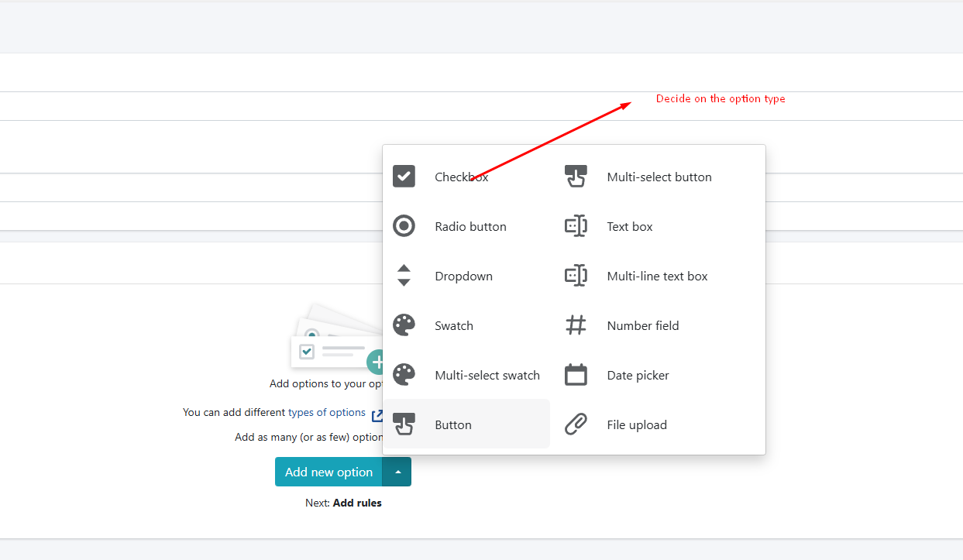Pick the Button label in the menu
The height and width of the screenshot is (560, 963).
coord(453,424)
